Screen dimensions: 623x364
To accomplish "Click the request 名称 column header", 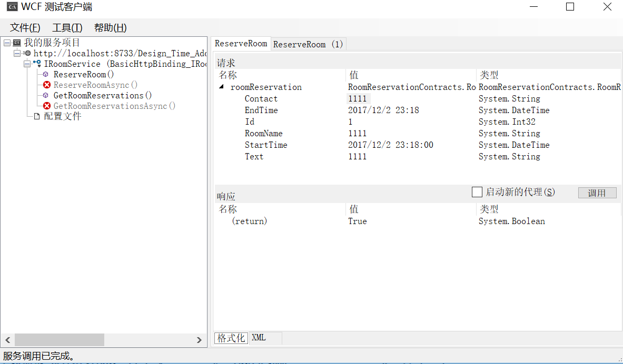I will 281,75.
